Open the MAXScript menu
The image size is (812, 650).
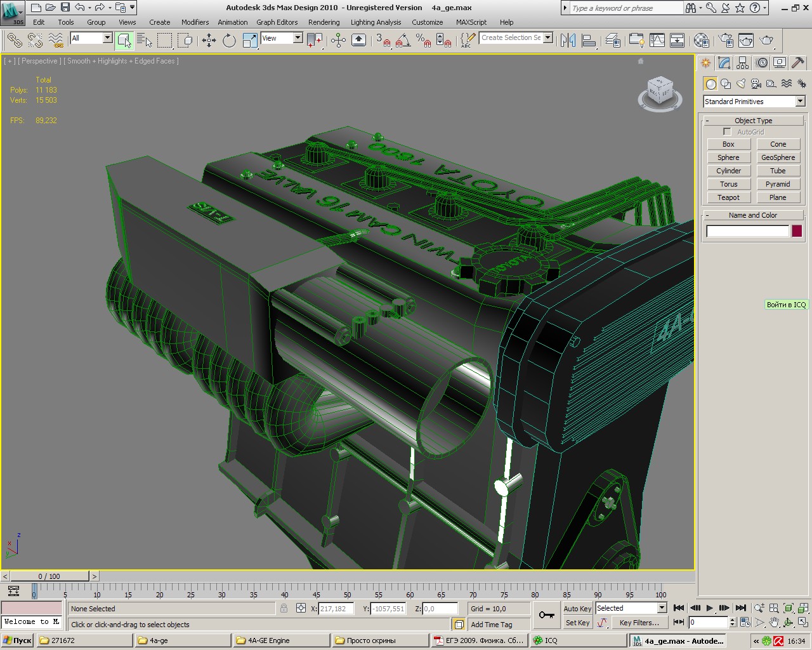point(471,22)
